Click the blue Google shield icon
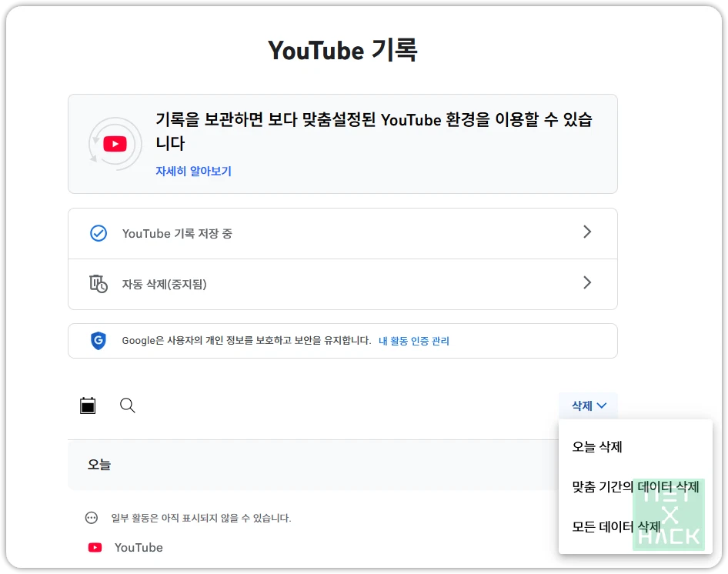Viewport: 728px width, 574px height. (99, 340)
